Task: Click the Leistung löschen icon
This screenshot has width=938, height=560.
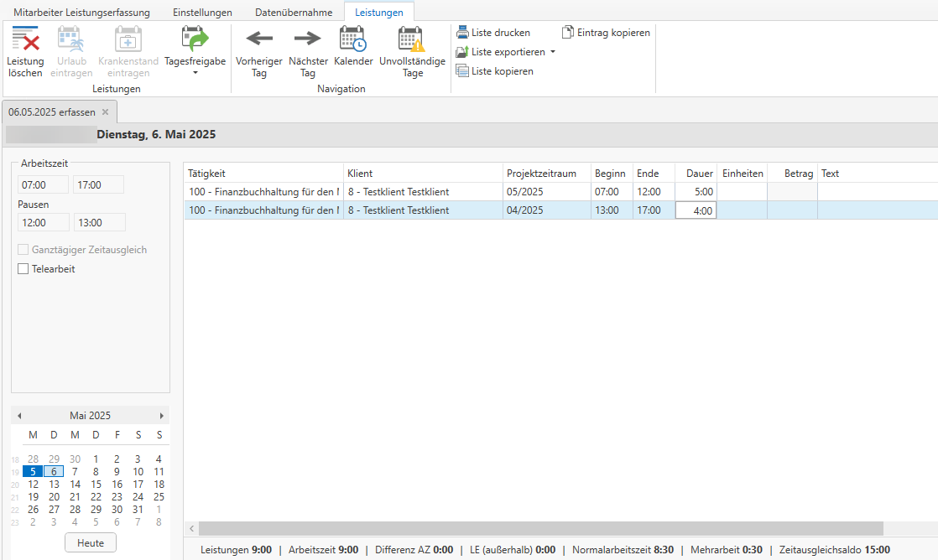Action: click(x=25, y=40)
